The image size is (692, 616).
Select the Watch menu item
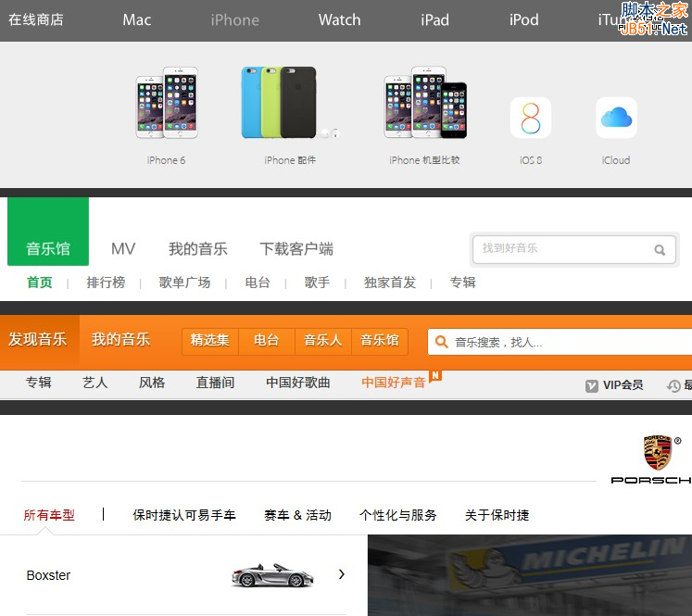tap(339, 19)
